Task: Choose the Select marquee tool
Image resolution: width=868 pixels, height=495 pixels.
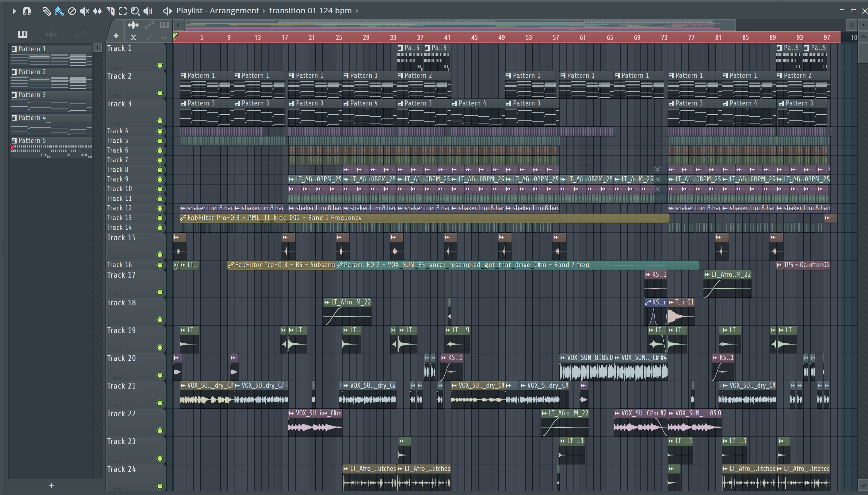Action: [x=123, y=11]
